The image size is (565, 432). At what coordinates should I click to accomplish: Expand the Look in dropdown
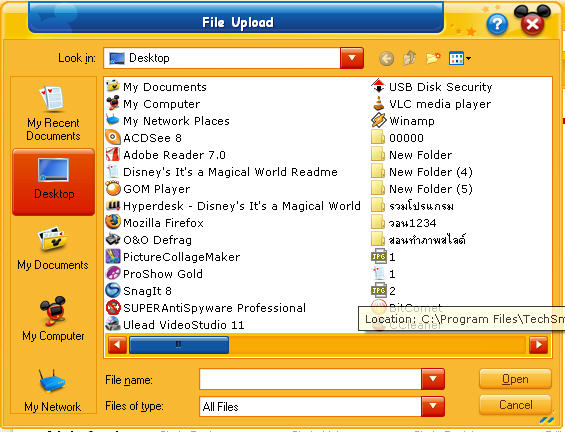(352, 58)
